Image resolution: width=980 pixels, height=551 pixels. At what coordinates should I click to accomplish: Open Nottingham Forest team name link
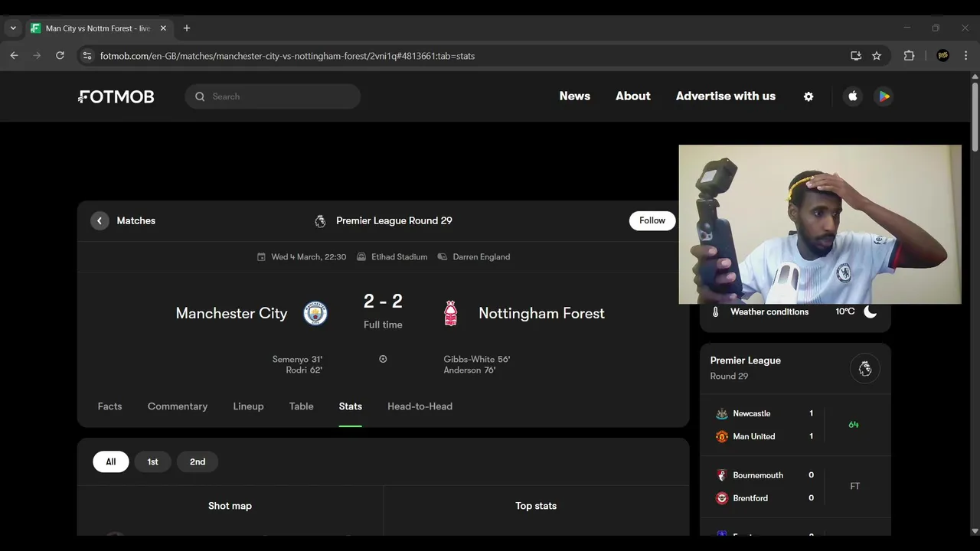[x=541, y=313]
